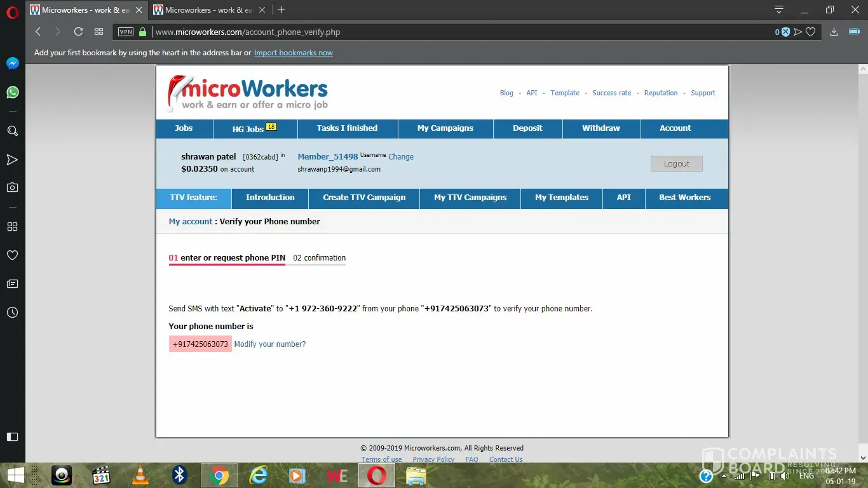Open History clock icon in sidebar
Image resolution: width=868 pixels, height=488 pixels.
point(12,313)
